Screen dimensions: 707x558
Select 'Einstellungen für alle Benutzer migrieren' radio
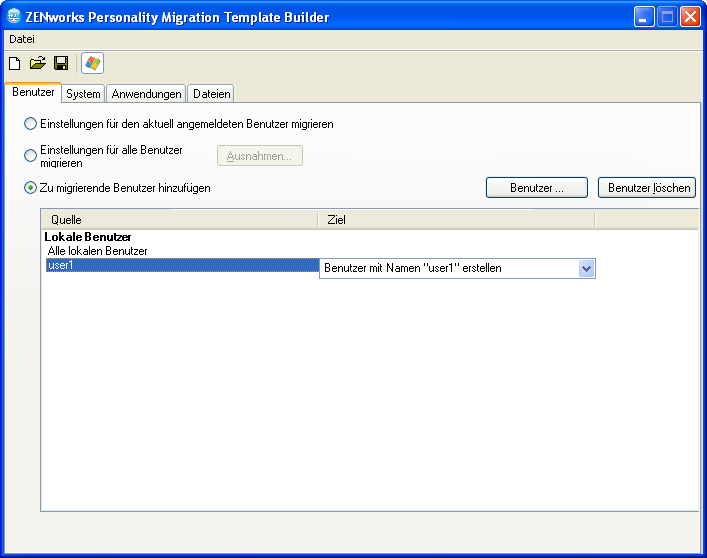pyautogui.click(x=30, y=156)
